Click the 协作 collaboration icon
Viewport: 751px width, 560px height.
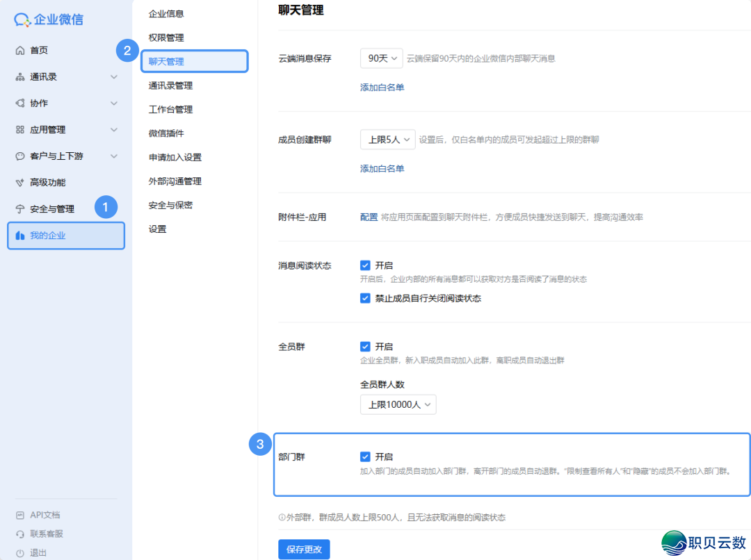(x=19, y=104)
